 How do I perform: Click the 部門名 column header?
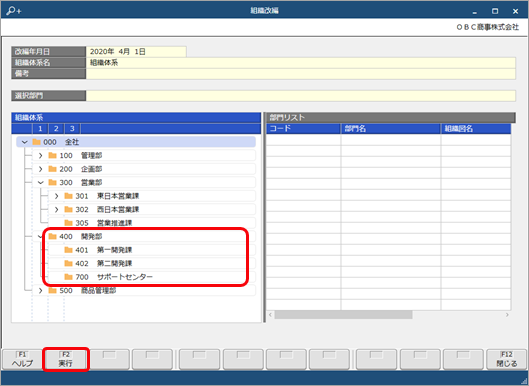[391, 129]
